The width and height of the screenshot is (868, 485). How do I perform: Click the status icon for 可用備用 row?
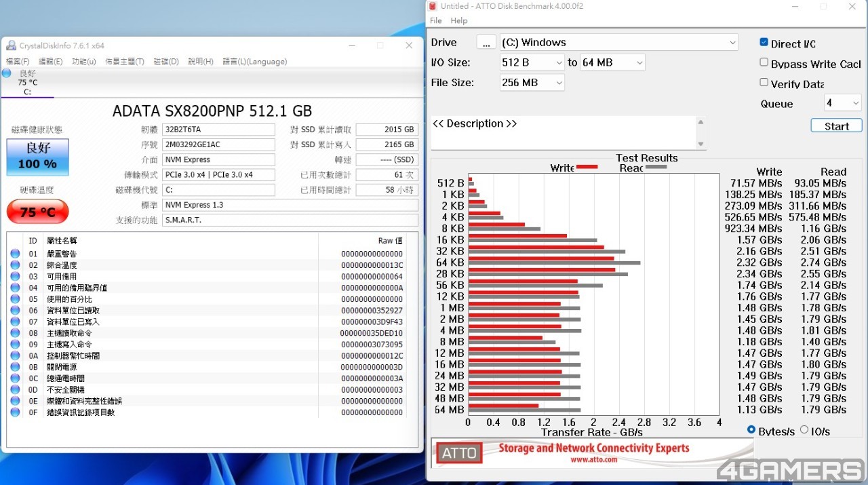click(x=15, y=277)
